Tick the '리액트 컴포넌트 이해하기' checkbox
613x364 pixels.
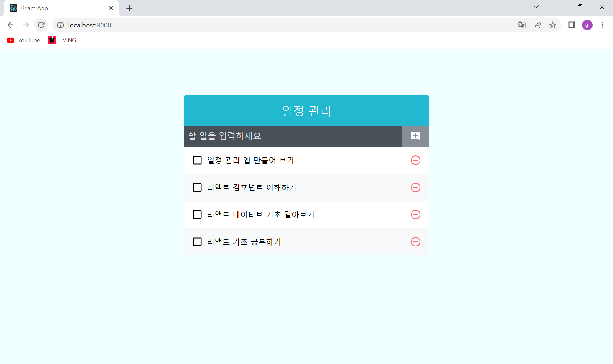click(x=197, y=187)
